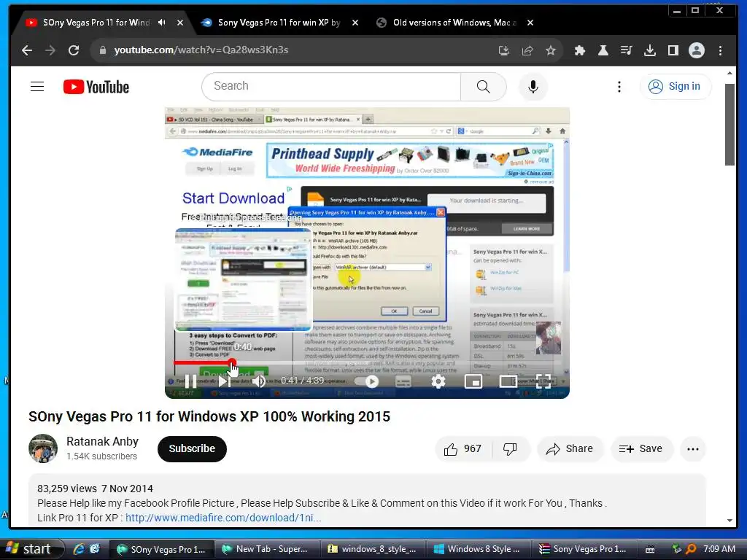Viewport: 747px width, 560px height.
Task: Open the browser Extensions puzzle icon
Action: coord(580,50)
